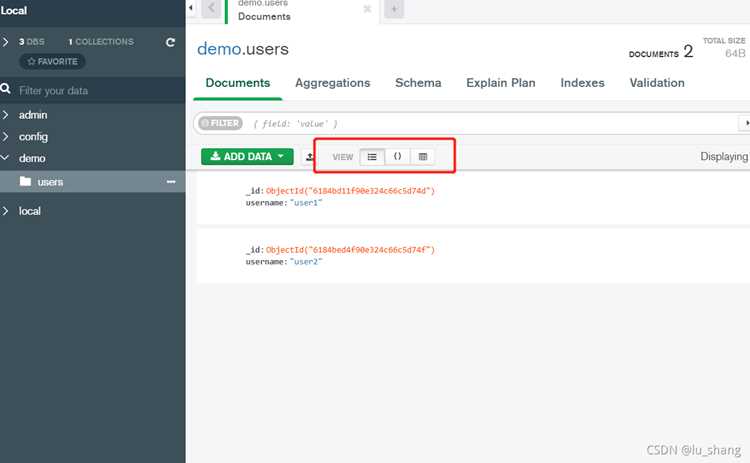The image size is (750, 463).
Task: Expand the Local connection overview chevron
Action: (x=5, y=42)
